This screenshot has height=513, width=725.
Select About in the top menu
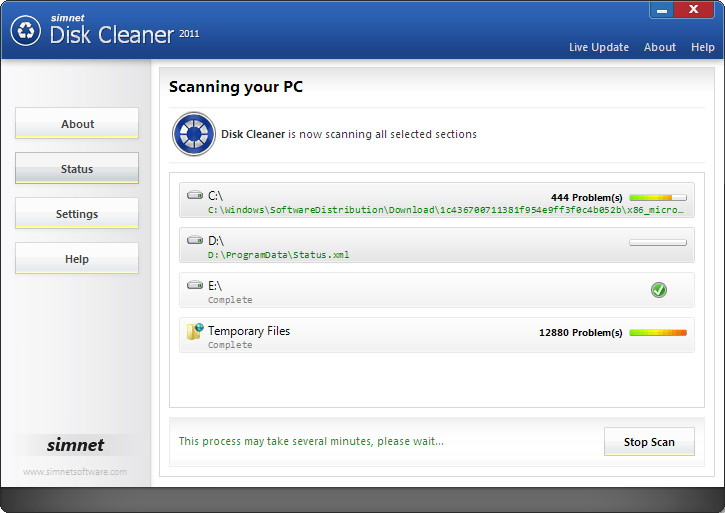tap(660, 47)
